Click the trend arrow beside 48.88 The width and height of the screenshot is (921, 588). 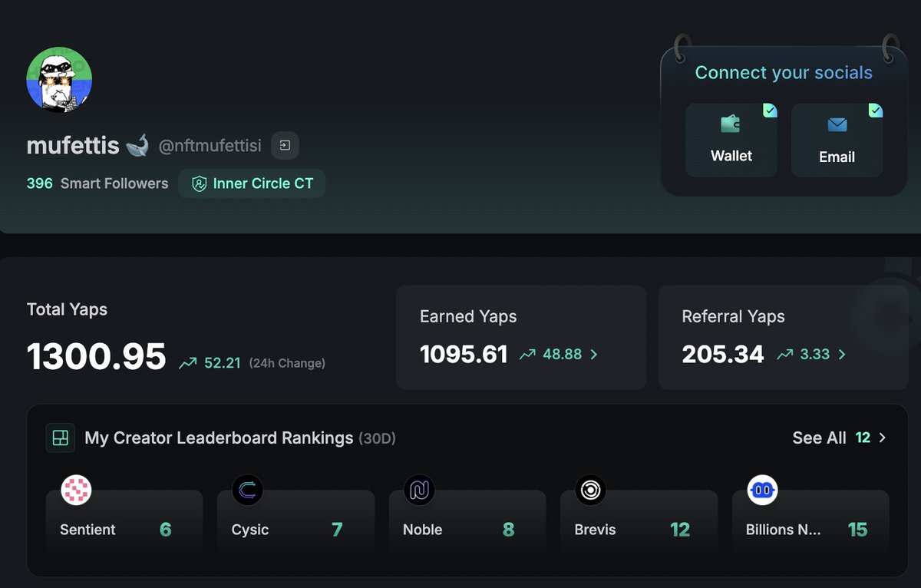pos(527,355)
